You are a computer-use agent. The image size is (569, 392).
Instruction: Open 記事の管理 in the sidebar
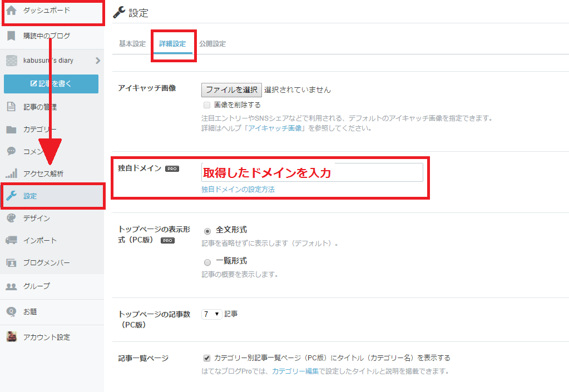(x=52, y=107)
